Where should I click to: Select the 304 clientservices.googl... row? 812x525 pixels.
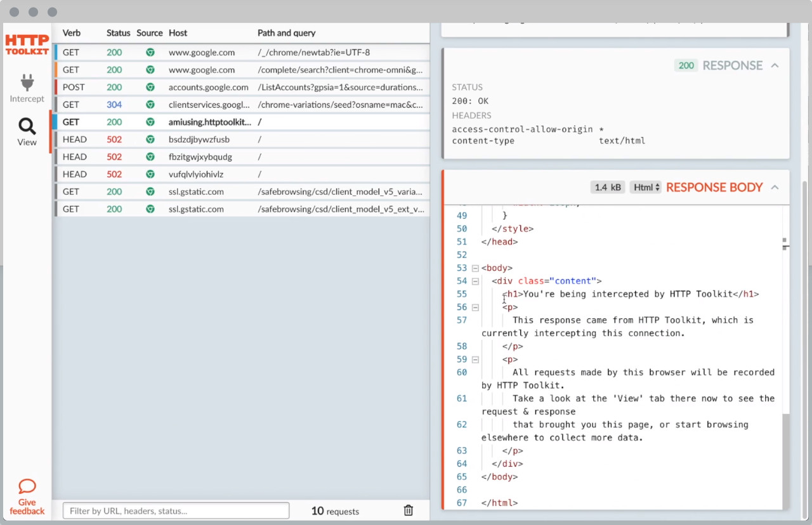click(x=242, y=105)
